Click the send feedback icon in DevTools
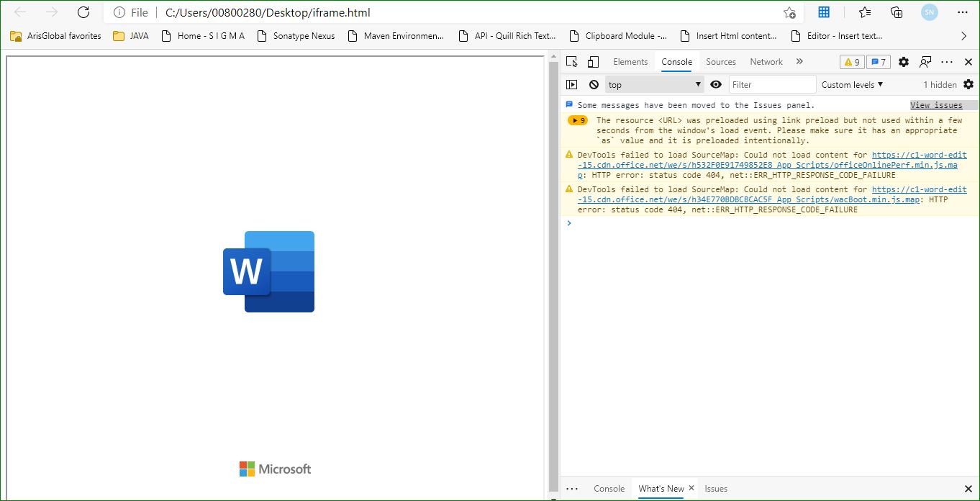 tap(925, 62)
